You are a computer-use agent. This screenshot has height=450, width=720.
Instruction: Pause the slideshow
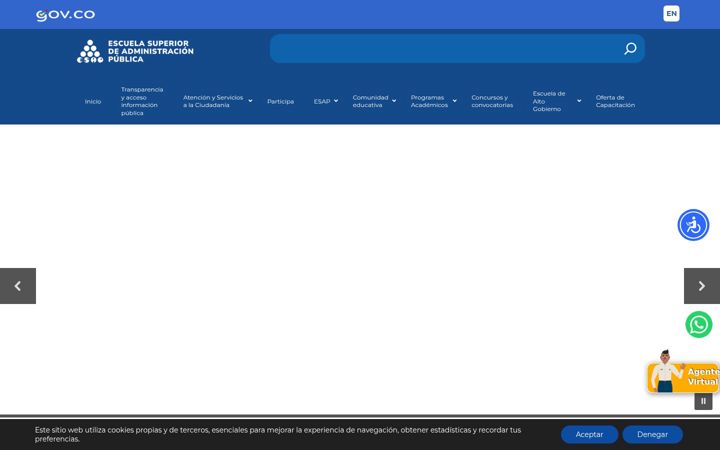coord(703,401)
